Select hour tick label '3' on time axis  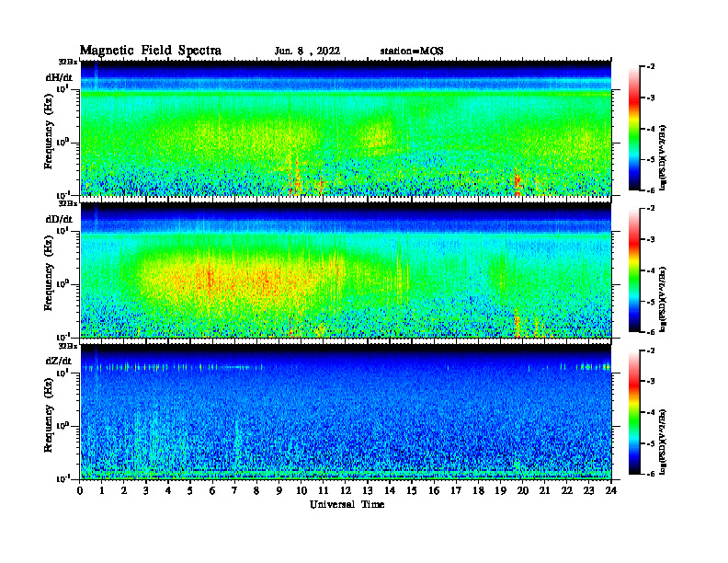[146, 491]
